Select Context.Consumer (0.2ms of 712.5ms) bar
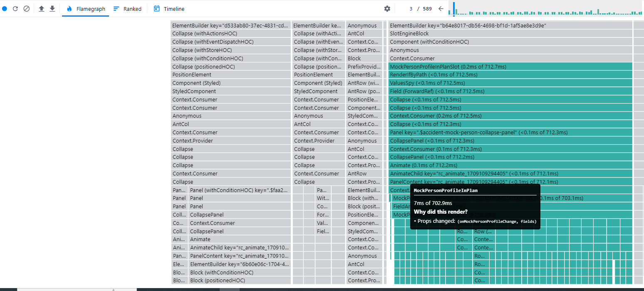The width and height of the screenshot is (644, 291). click(510, 116)
